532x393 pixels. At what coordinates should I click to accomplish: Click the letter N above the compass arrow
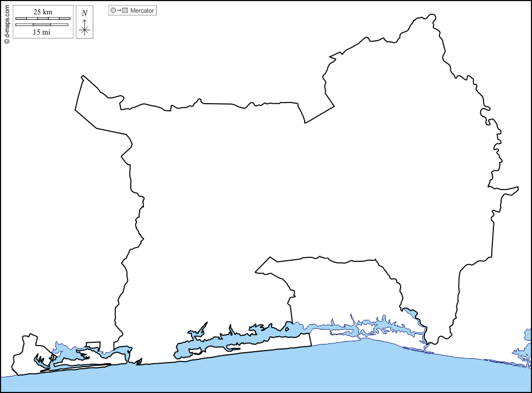coord(84,13)
